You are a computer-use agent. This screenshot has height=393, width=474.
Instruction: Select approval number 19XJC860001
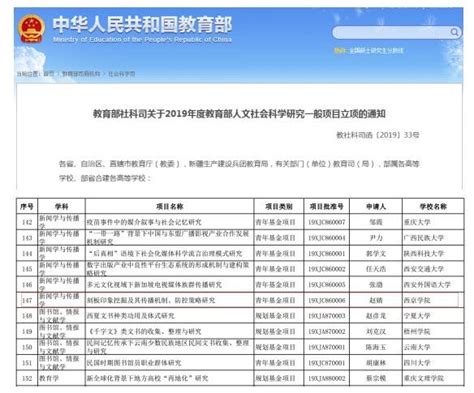[x=326, y=253]
